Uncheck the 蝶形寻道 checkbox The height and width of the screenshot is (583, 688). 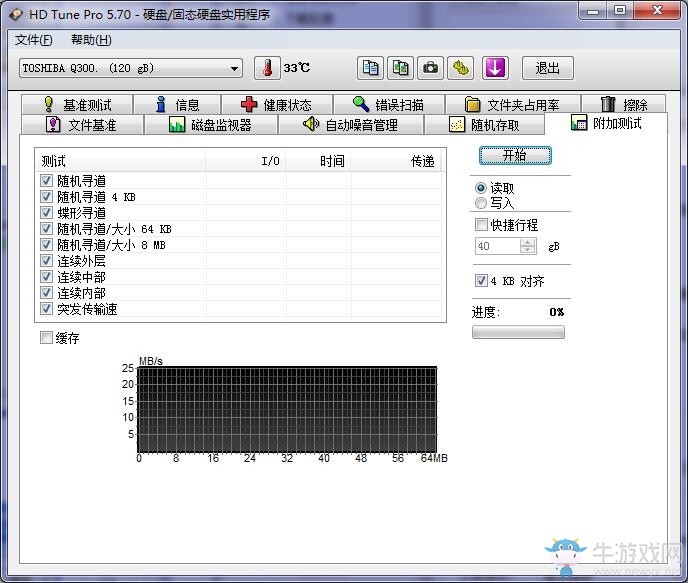pos(47,212)
